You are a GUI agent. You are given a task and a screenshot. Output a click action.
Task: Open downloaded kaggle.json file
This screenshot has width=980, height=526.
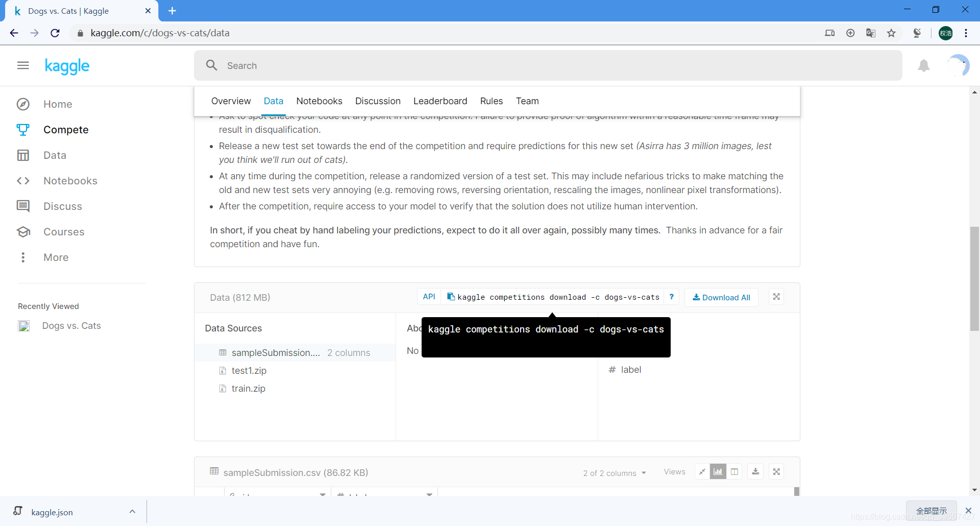coord(52,512)
